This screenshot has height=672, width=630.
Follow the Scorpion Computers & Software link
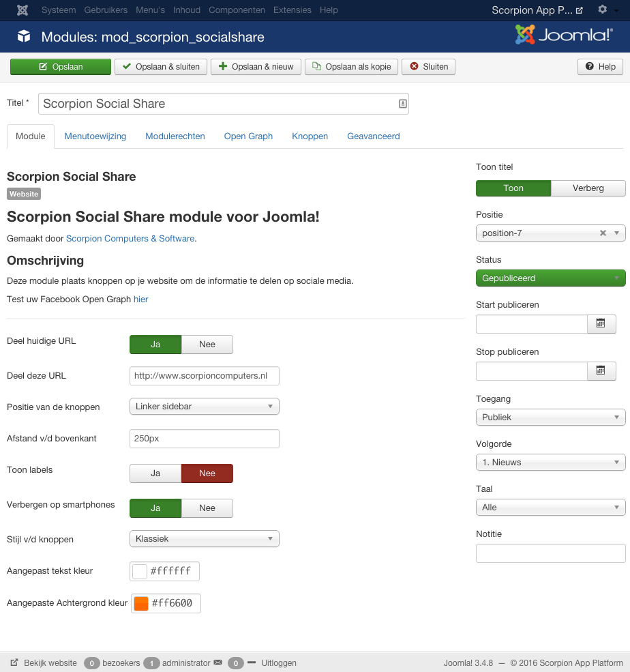pyautogui.click(x=130, y=239)
